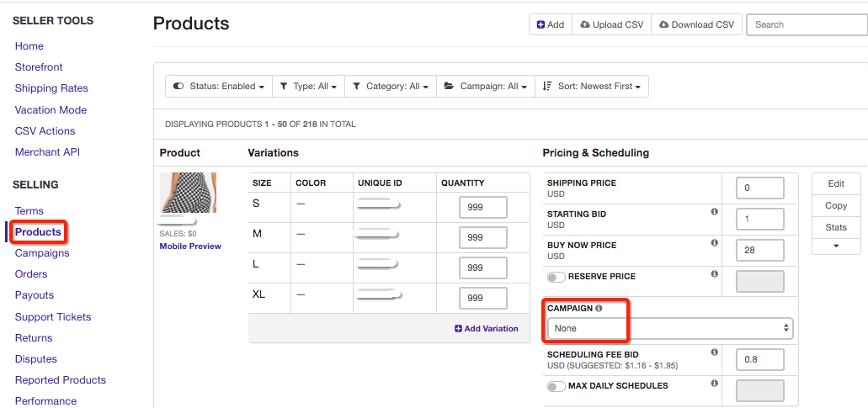Click the Max Daily Schedules info icon
Image resolution: width=868 pixels, height=408 pixels.
714,384
